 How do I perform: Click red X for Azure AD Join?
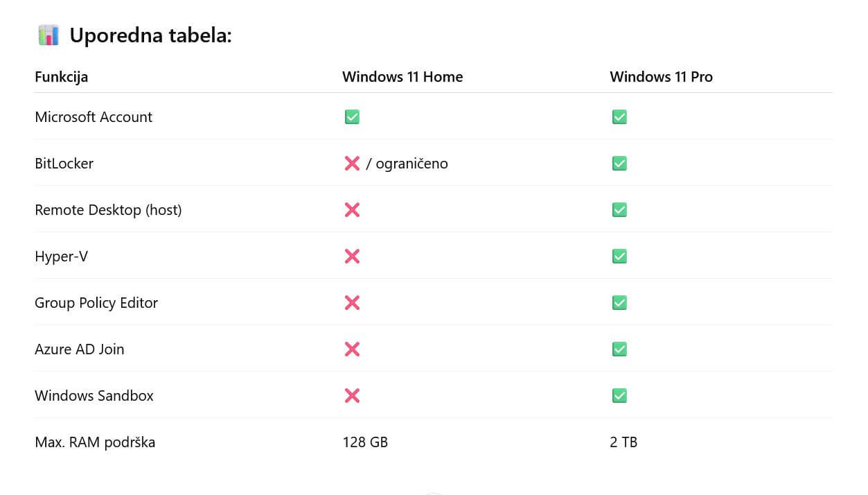352,349
